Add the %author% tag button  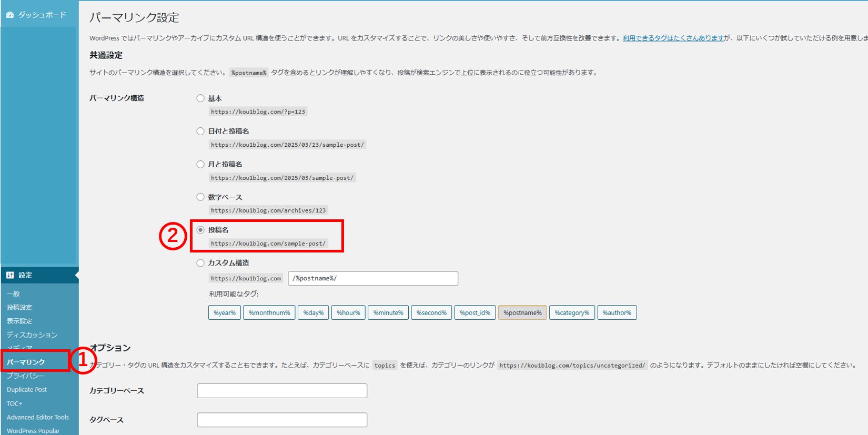point(617,312)
